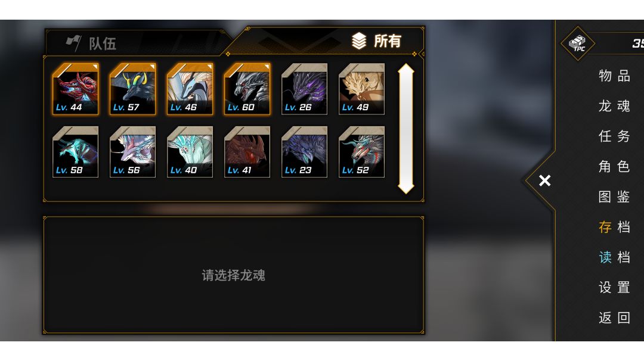Pick the Lv. 52 horned dragon

tap(361, 152)
